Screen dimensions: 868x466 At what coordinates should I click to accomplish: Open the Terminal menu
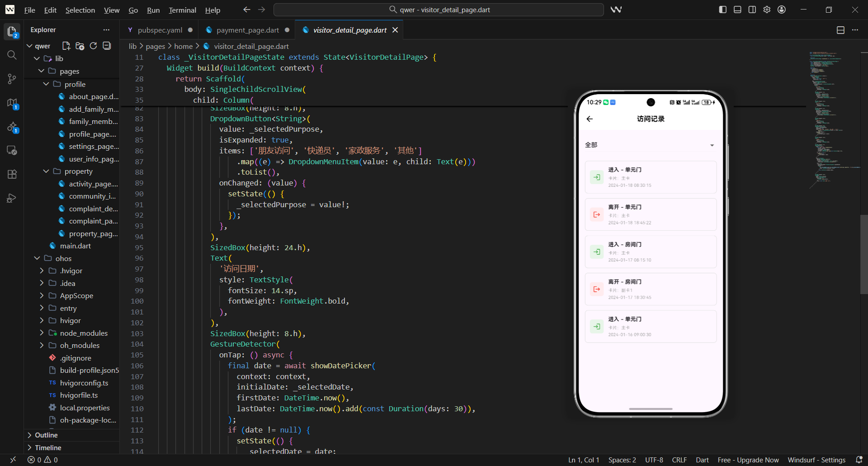[182, 10]
